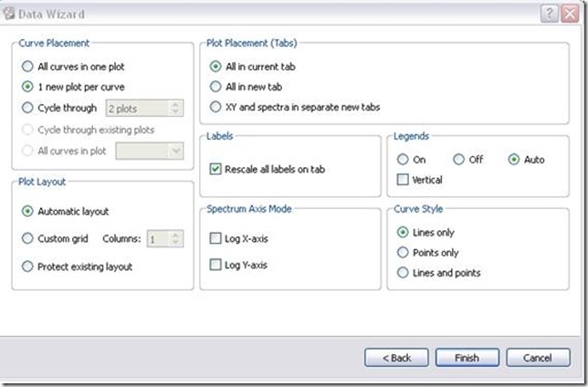Enable Vertical legend checkbox
588x387 pixels.
(x=403, y=180)
